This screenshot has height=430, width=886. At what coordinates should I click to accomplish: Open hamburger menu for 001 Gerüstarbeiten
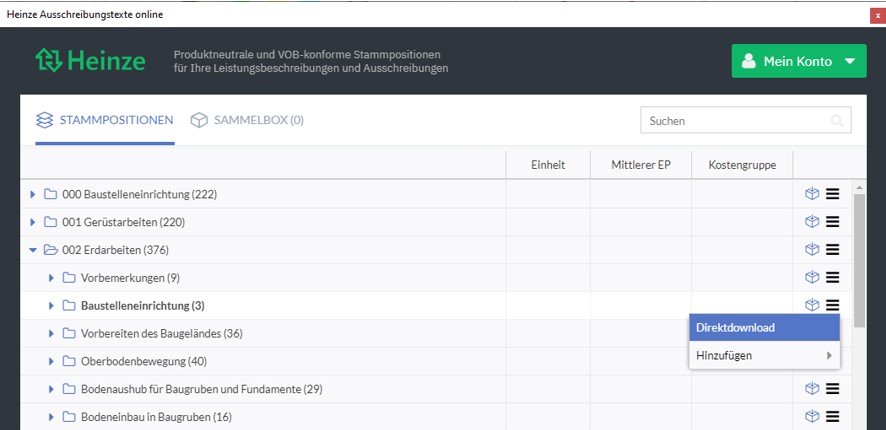click(x=832, y=222)
